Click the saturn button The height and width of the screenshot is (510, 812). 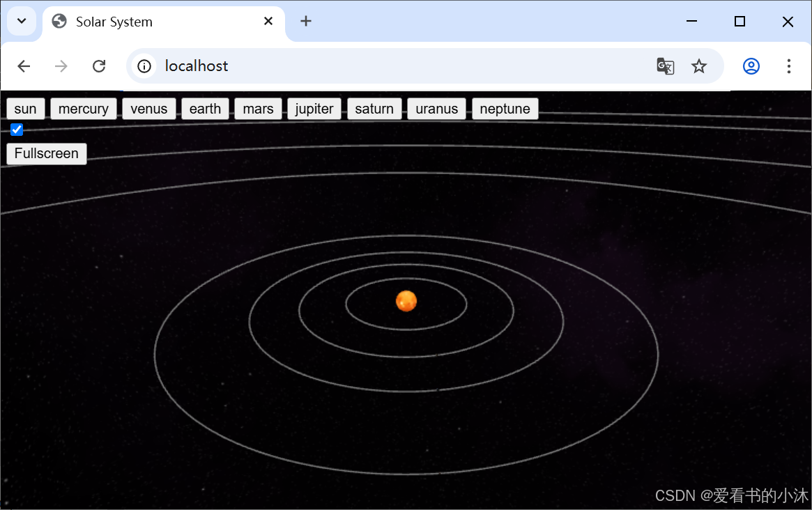tap(374, 109)
